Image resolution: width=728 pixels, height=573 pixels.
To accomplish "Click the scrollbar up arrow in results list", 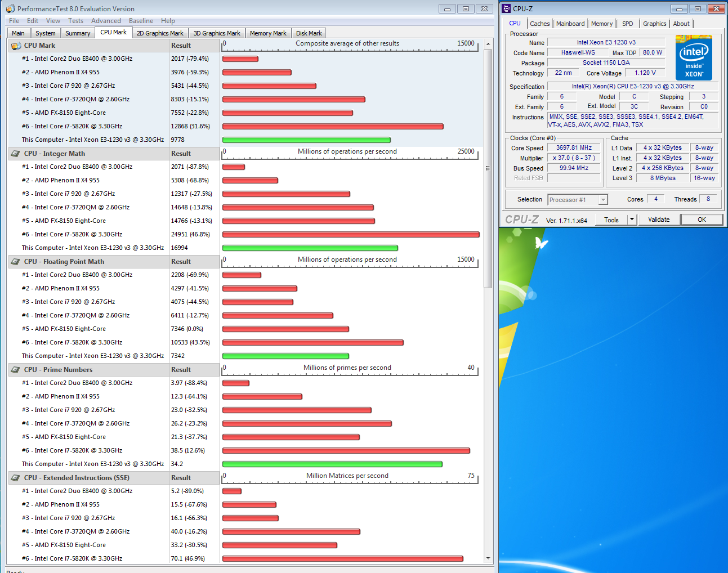I will [488, 43].
